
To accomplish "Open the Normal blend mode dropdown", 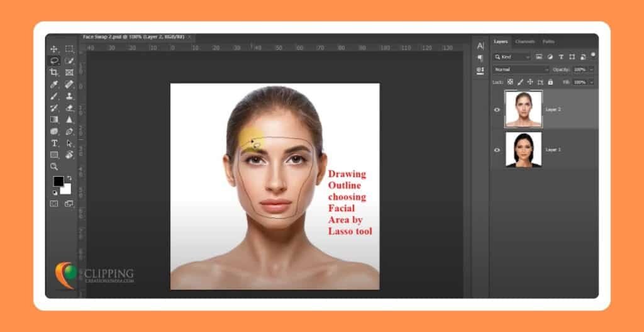I will tap(521, 69).
